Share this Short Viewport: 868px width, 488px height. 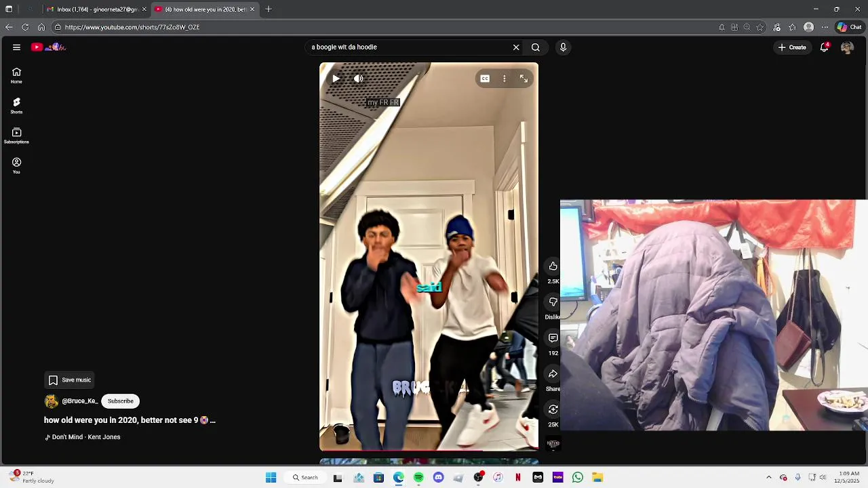tap(553, 374)
